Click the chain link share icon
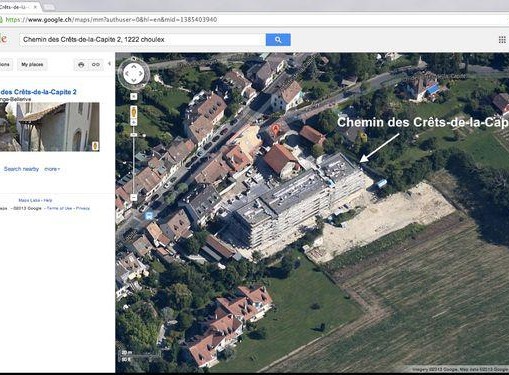The width and height of the screenshot is (509, 375). coord(96,65)
